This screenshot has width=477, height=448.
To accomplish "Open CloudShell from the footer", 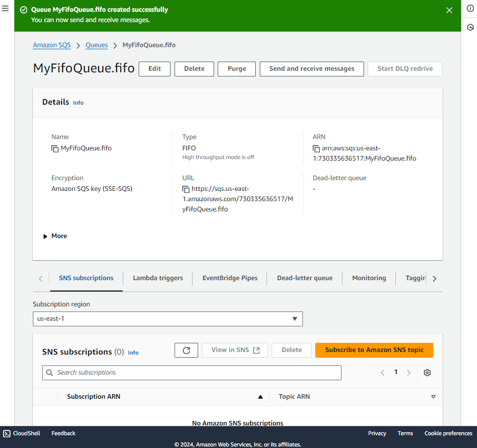I will click(22, 434).
